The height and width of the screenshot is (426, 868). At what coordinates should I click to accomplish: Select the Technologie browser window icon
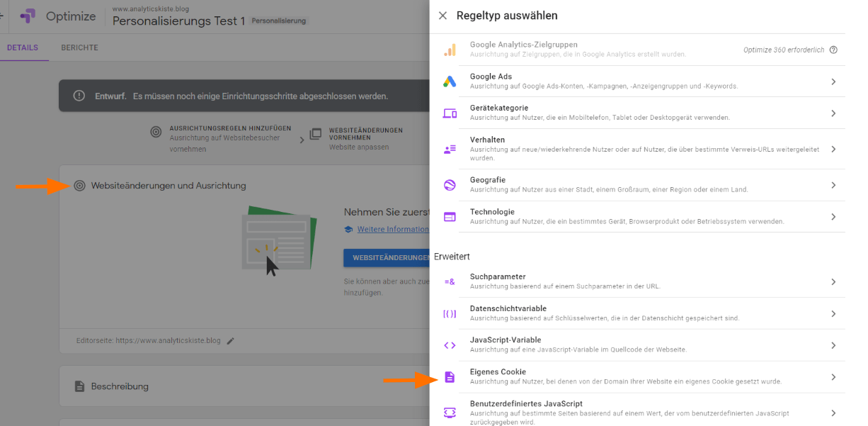(450, 217)
